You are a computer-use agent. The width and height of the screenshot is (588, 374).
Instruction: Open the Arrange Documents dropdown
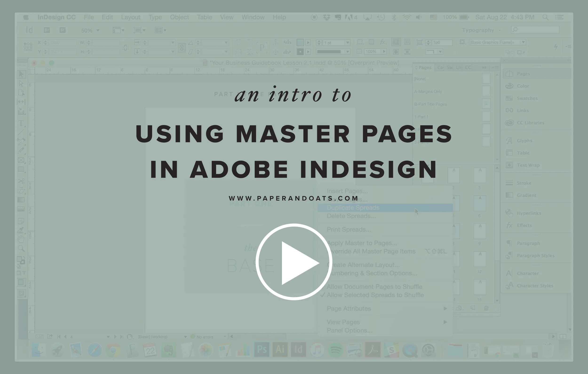click(160, 30)
